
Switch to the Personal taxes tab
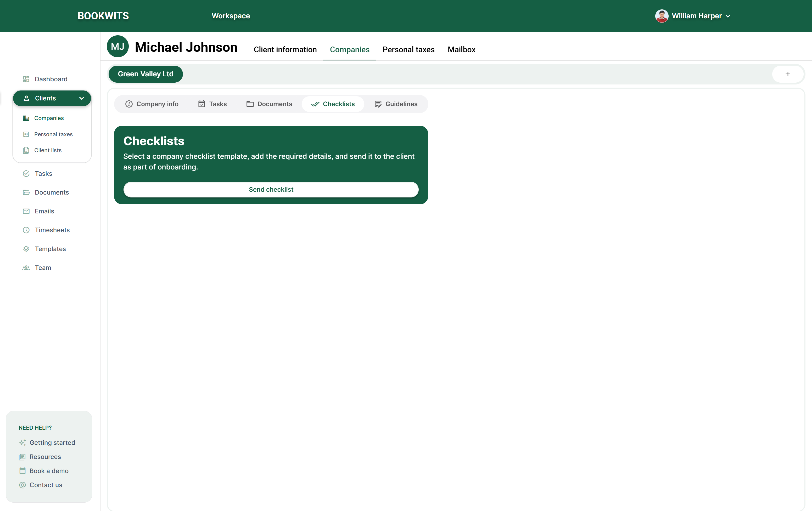point(408,50)
